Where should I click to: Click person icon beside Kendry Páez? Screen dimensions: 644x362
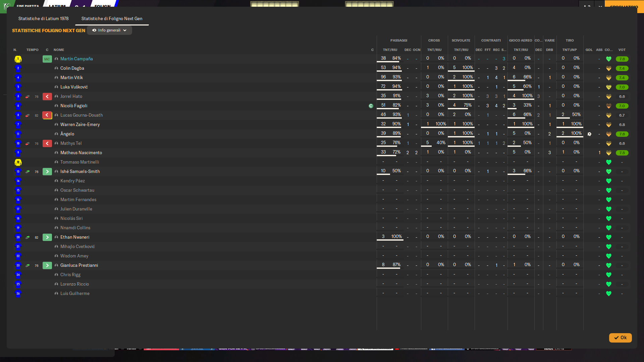tap(56, 181)
